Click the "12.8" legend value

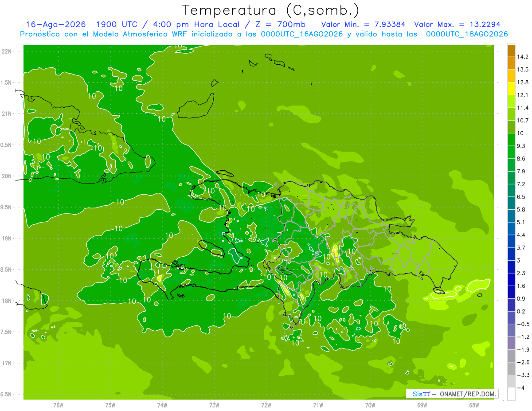(523, 82)
